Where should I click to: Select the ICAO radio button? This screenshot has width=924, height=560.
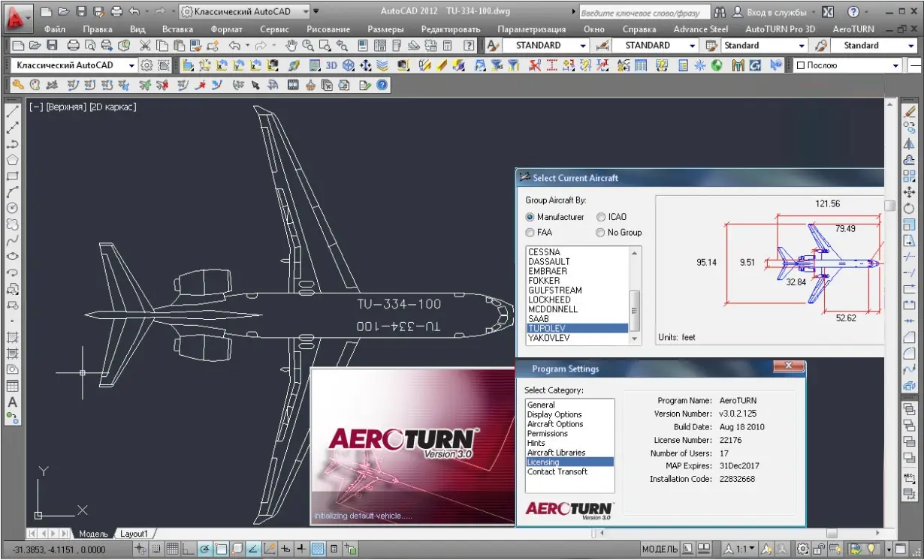(x=600, y=217)
